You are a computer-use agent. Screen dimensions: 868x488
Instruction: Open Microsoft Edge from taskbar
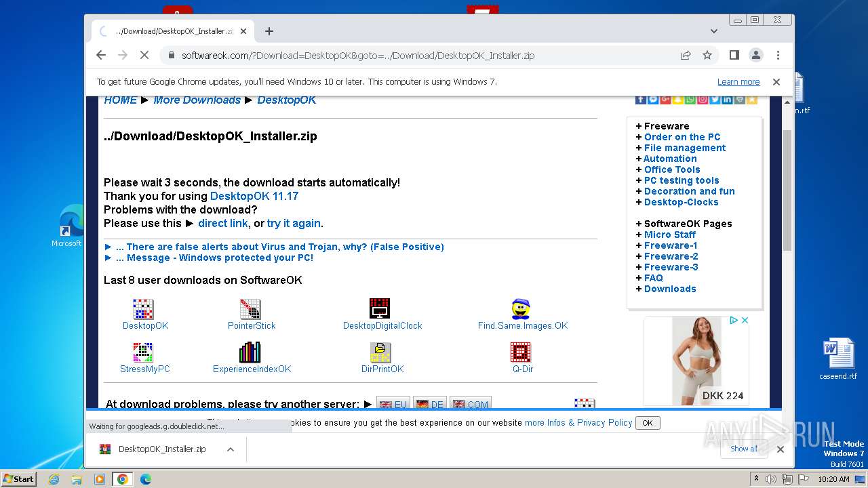pos(145,479)
